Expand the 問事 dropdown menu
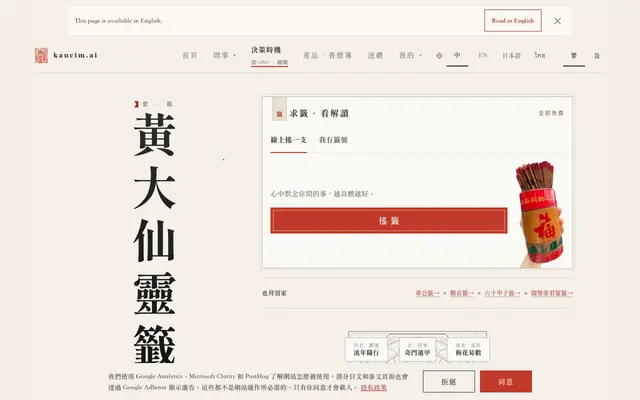Image resolution: width=640 pixels, height=400 pixels. pos(224,55)
